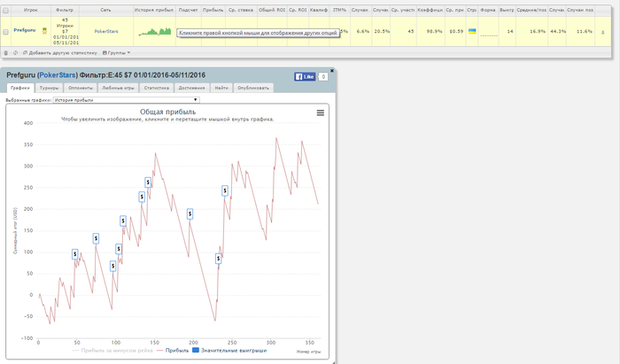Screen dimensions: 620x364
Task: Click the 44.3% value cell
Action: pyautogui.click(x=557, y=31)
